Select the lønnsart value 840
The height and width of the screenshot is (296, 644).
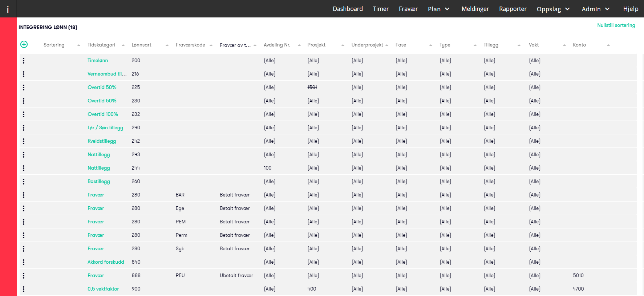(x=136, y=262)
